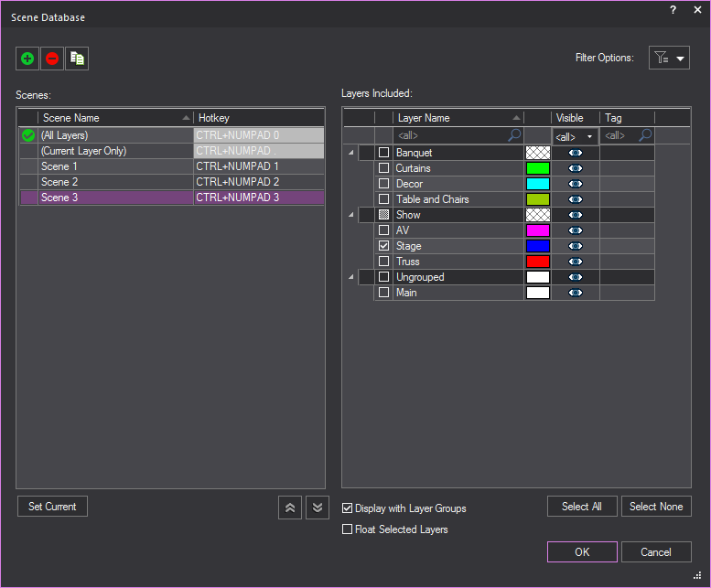
Task: Collapse the Ungrouped layer group
Action: 351,277
